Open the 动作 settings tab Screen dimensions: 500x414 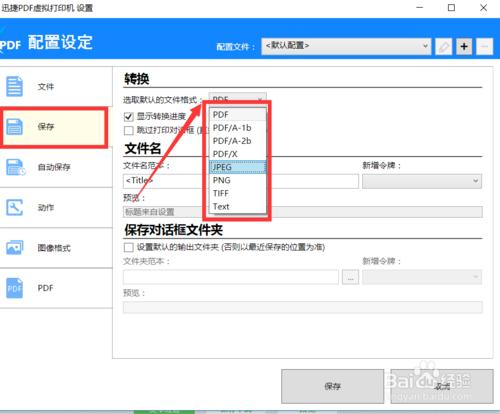tap(55, 207)
